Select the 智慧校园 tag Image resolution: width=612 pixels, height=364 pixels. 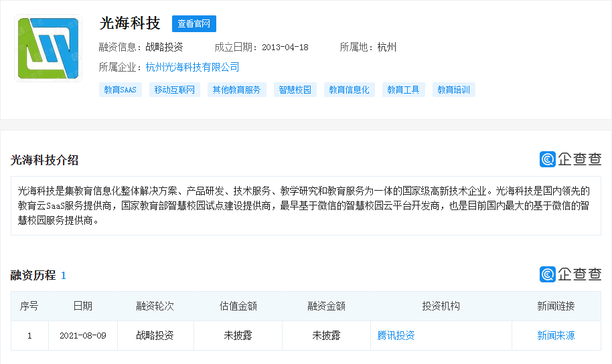(295, 90)
